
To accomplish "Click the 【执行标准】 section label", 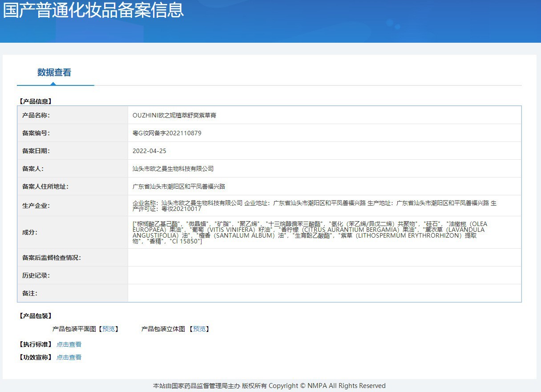I will pyautogui.click(x=36, y=344).
